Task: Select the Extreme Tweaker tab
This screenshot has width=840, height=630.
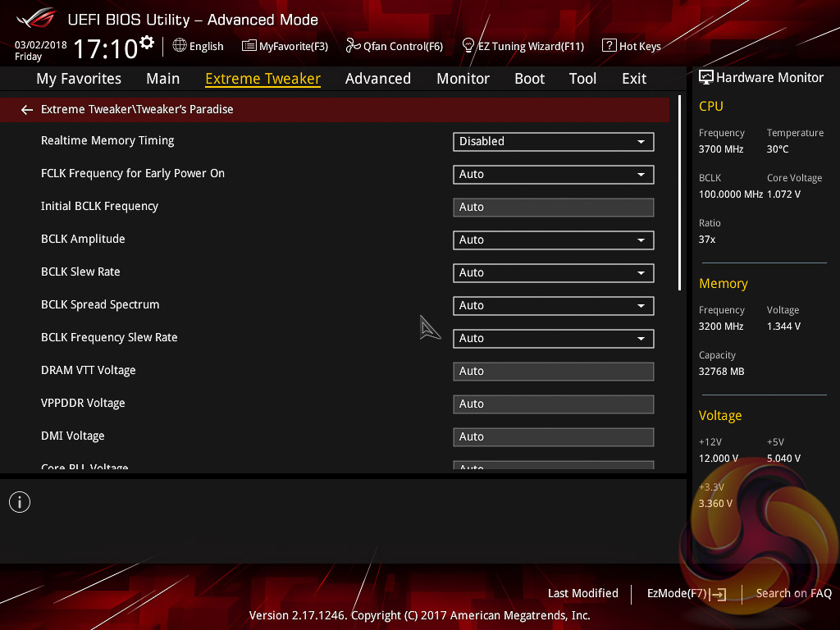Action: click(263, 79)
